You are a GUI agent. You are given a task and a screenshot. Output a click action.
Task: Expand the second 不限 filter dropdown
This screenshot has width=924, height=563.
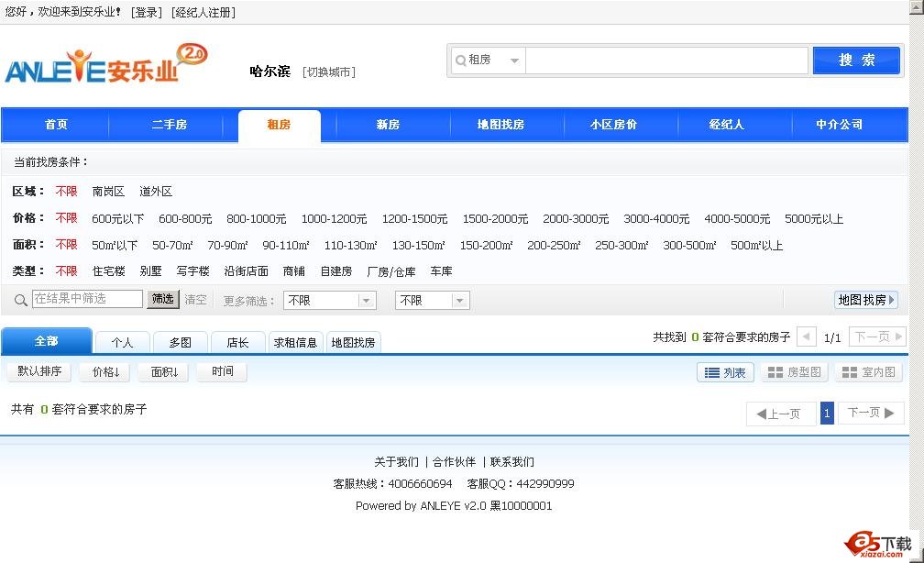tap(433, 300)
